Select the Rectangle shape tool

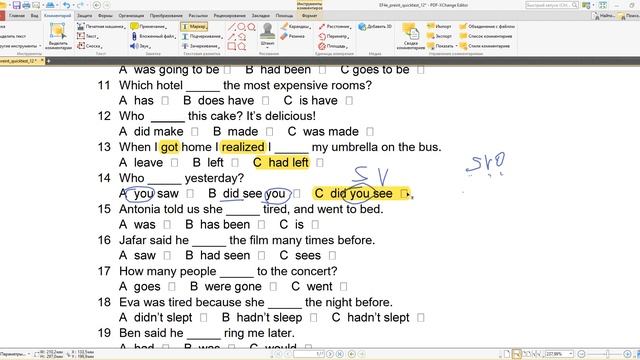pyautogui.click(x=231, y=46)
